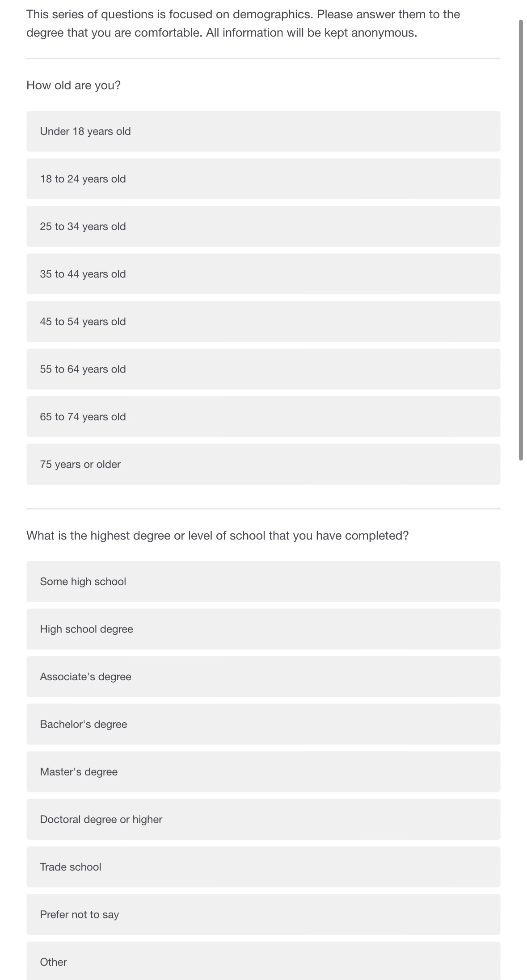Click the age question heading
The width and height of the screenshot is (527, 980).
coord(74,85)
